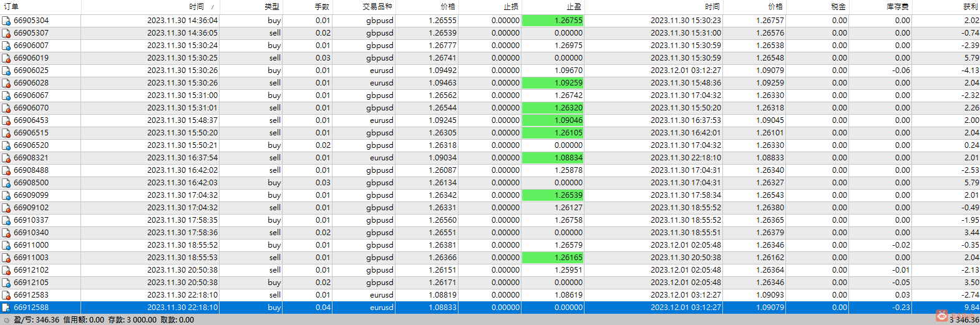
Task: Click the order icon for ticket 66906453
Action: [x=6, y=120]
